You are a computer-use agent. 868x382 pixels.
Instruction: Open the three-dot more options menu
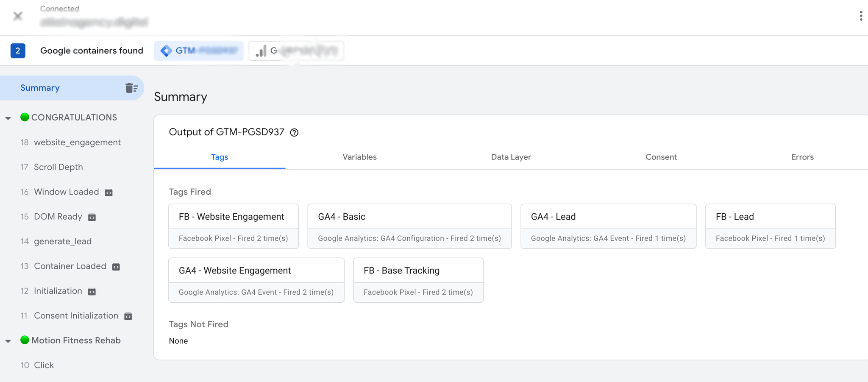(860, 16)
